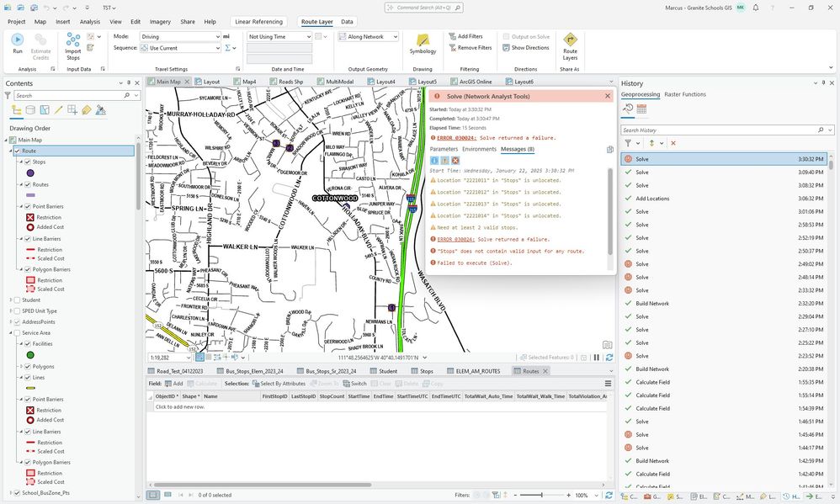
Task: Click Switch selection button
Action: coord(354,384)
